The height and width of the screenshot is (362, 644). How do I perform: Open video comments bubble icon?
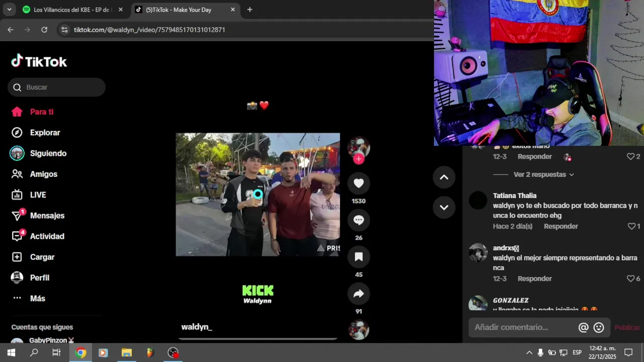click(x=358, y=220)
